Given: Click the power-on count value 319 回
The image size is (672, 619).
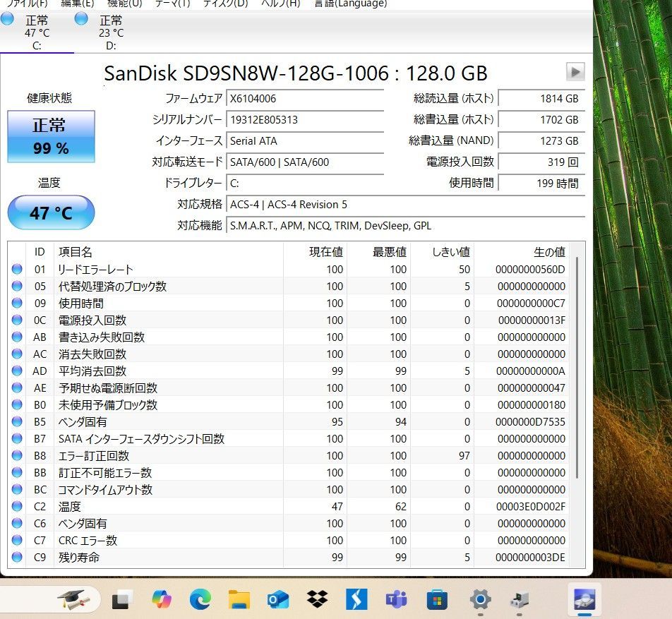Looking at the screenshot, I should [541, 162].
